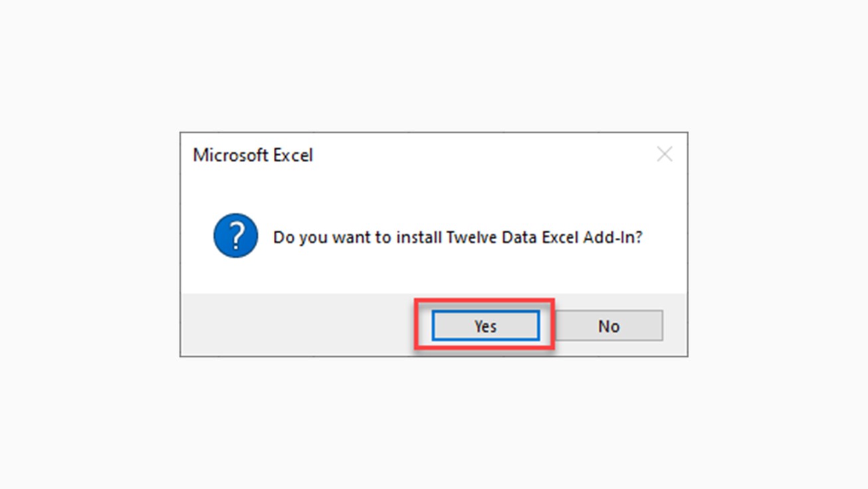Click the Yes button to install add-in
The height and width of the screenshot is (489, 868).
point(485,326)
